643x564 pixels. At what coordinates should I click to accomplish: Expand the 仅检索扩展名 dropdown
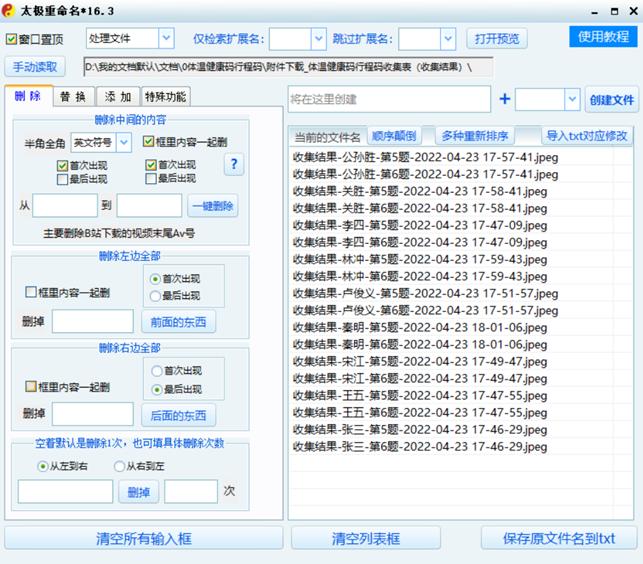(x=319, y=39)
